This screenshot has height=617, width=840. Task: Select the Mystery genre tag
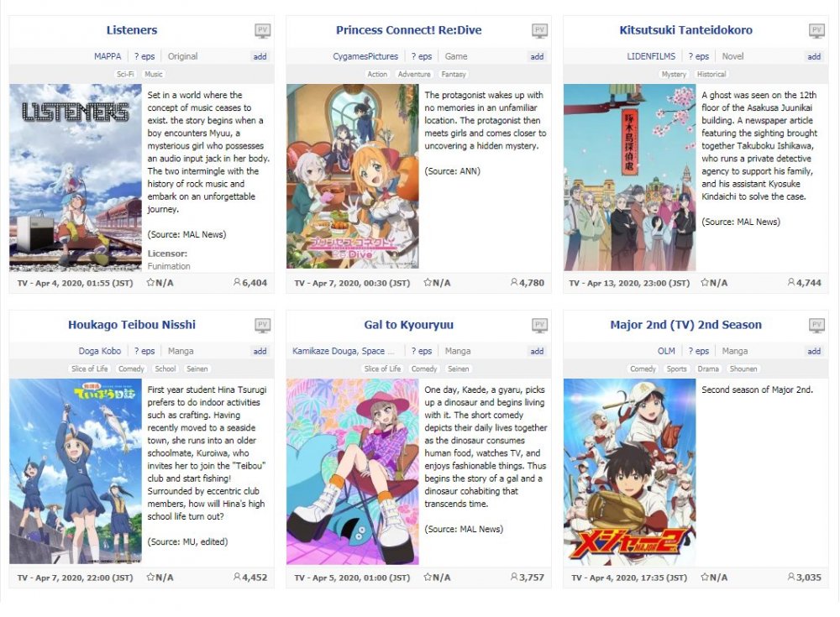pyautogui.click(x=674, y=75)
